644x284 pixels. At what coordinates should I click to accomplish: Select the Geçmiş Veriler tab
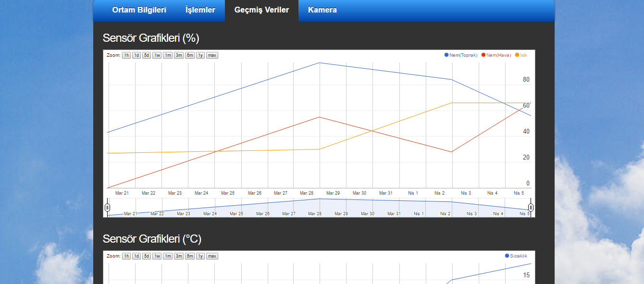261,10
